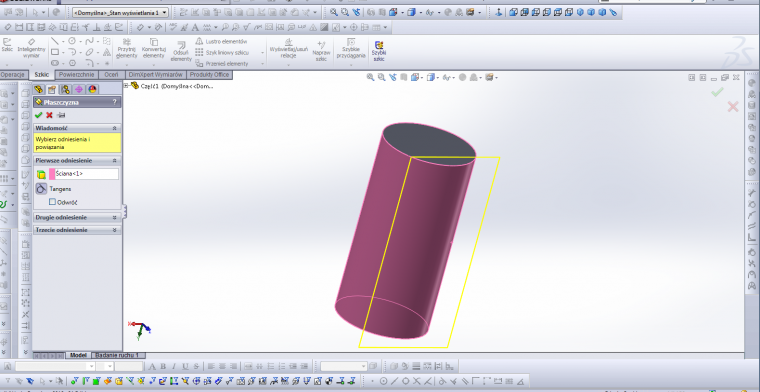The width and height of the screenshot is (760, 392).
Task: Select the Circle sketch tool
Action: click(72, 41)
